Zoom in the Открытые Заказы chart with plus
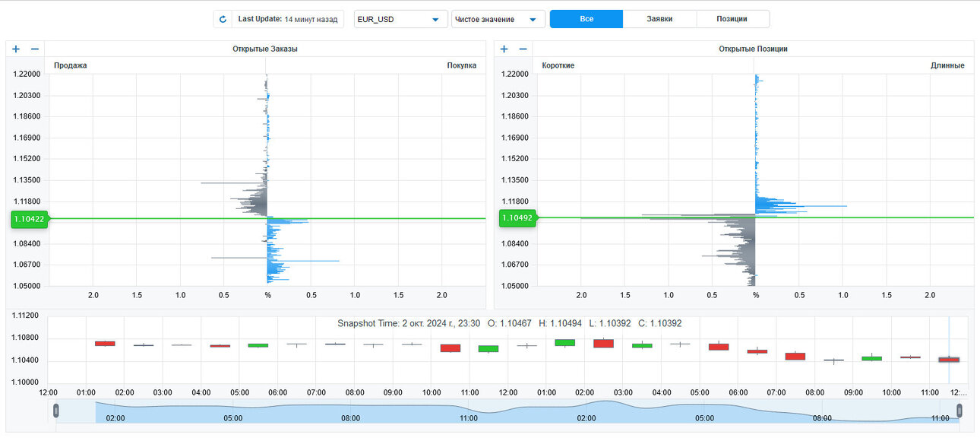 (x=16, y=49)
